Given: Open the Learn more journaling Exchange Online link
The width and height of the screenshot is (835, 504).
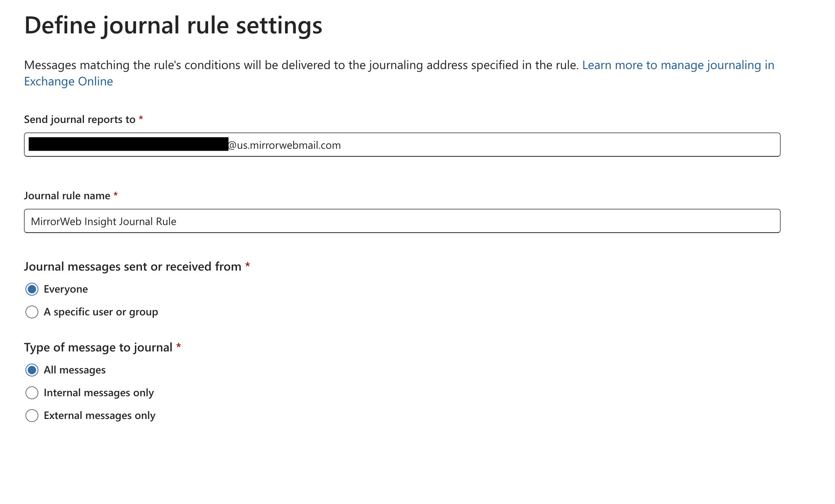Looking at the screenshot, I should (678, 65).
